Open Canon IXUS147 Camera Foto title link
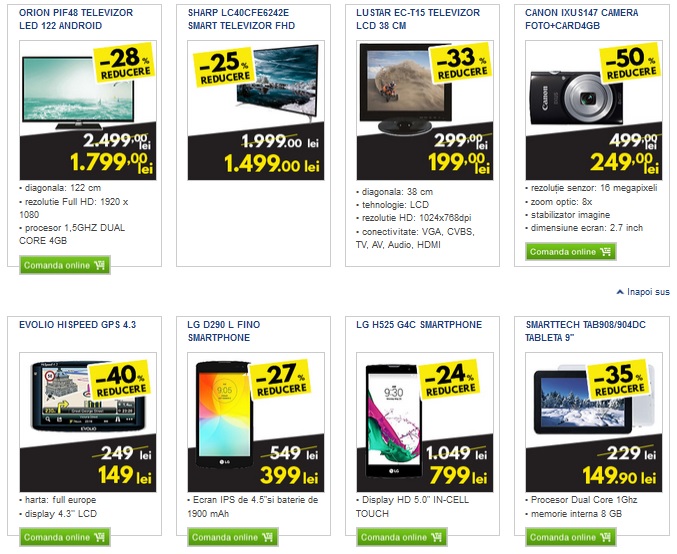Screen dimensions: 677x554 [582, 19]
